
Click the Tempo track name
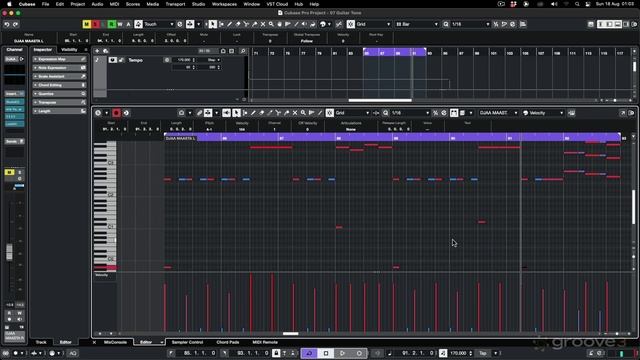click(x=136, y=60)
